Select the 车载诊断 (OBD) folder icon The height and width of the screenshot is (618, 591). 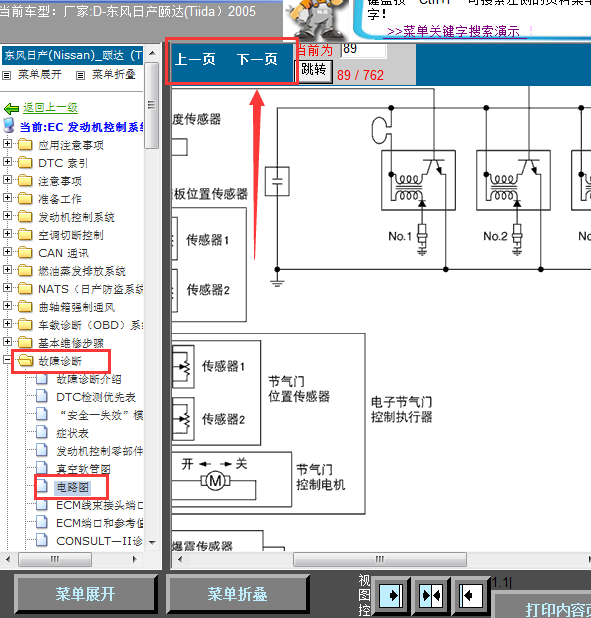tap(25, 325)
